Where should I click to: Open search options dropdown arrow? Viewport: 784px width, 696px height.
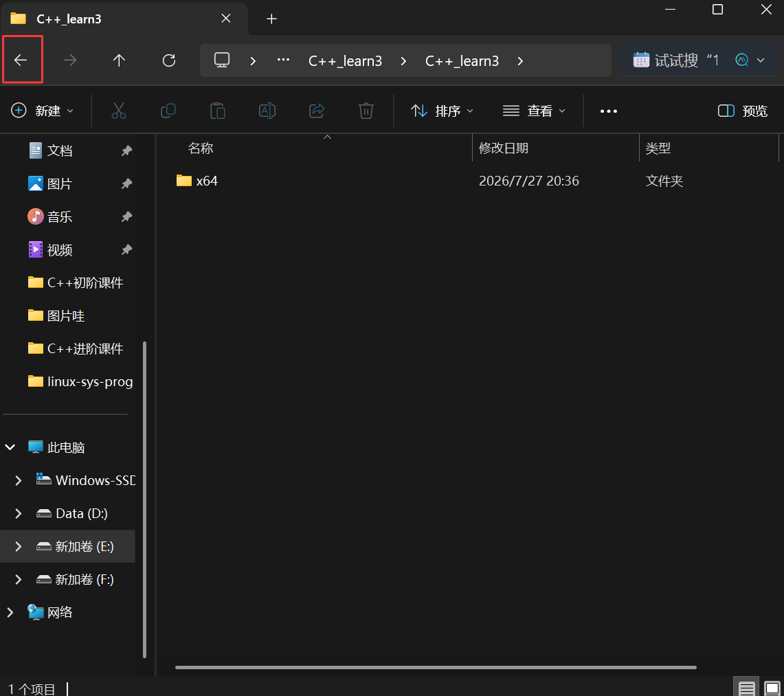pos(761,60)
